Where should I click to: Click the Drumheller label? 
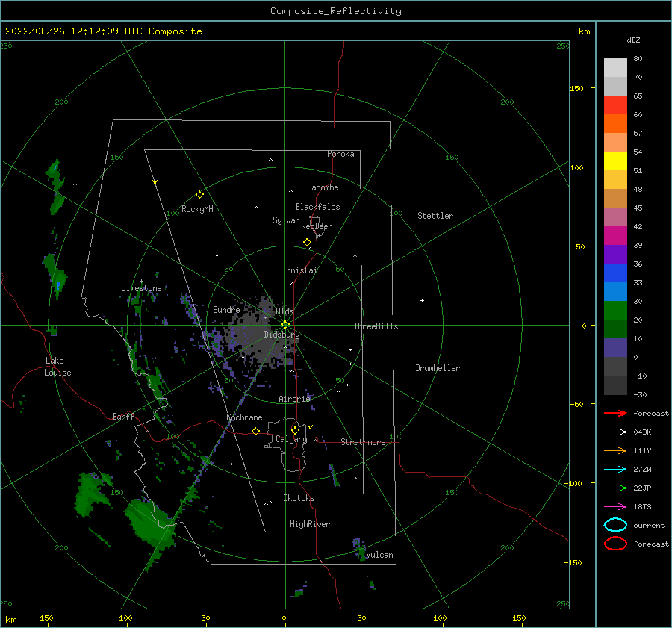438,368
